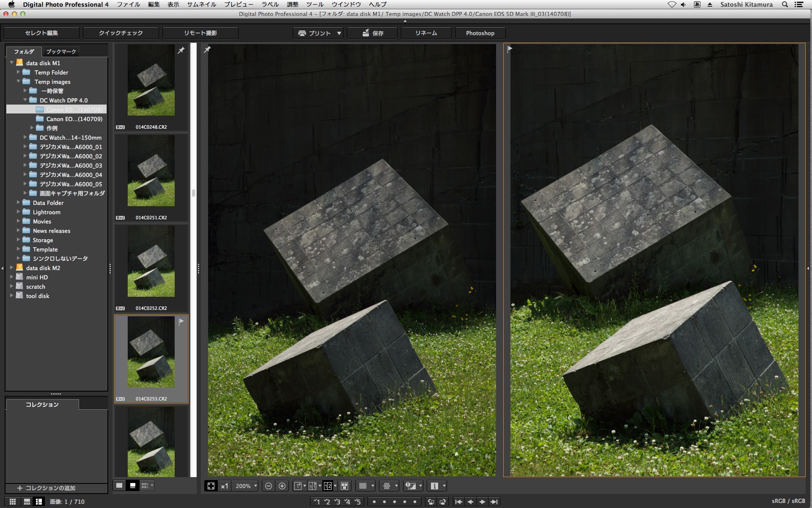Click the zoom in plus icon
Viewport: 812px width, 508px height.
point(282,486)
